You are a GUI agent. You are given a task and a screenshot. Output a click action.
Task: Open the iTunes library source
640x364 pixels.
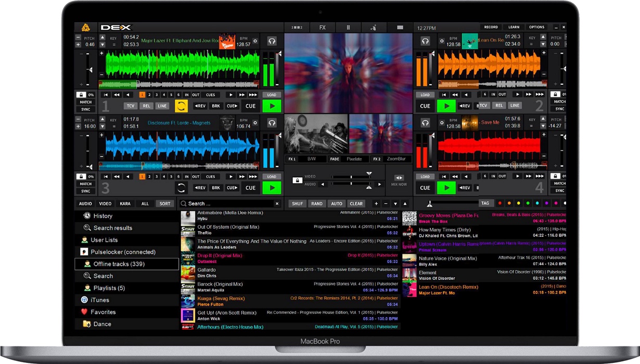[99, 300]
